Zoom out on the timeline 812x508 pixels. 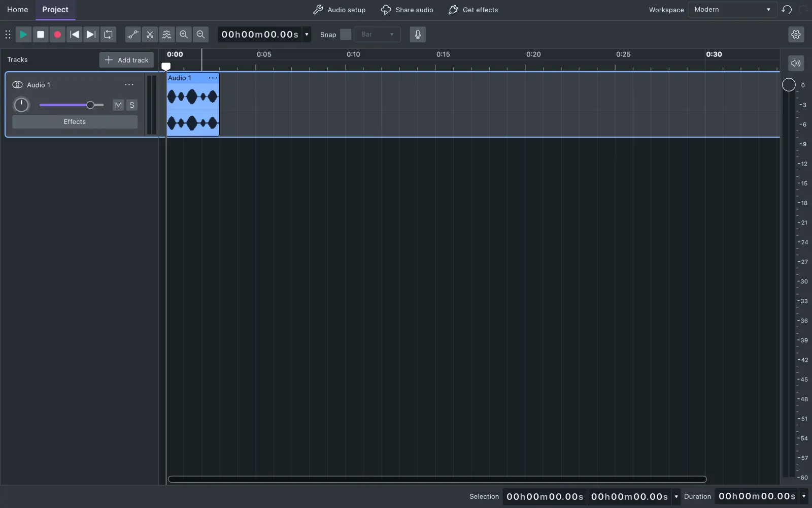(200, 35)
